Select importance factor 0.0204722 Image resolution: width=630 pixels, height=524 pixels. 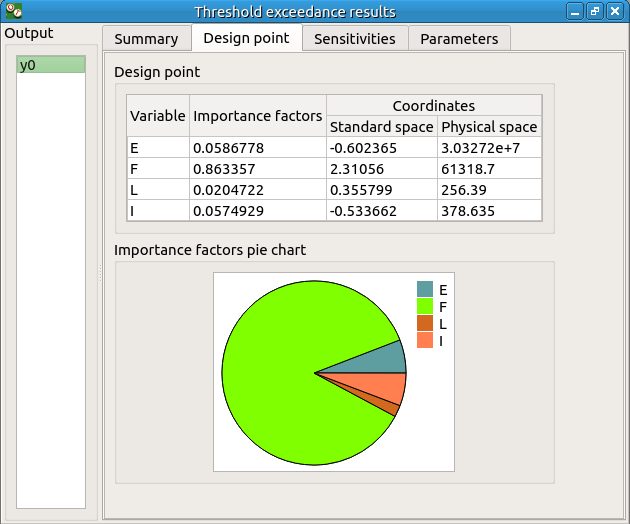pos(258,189)
